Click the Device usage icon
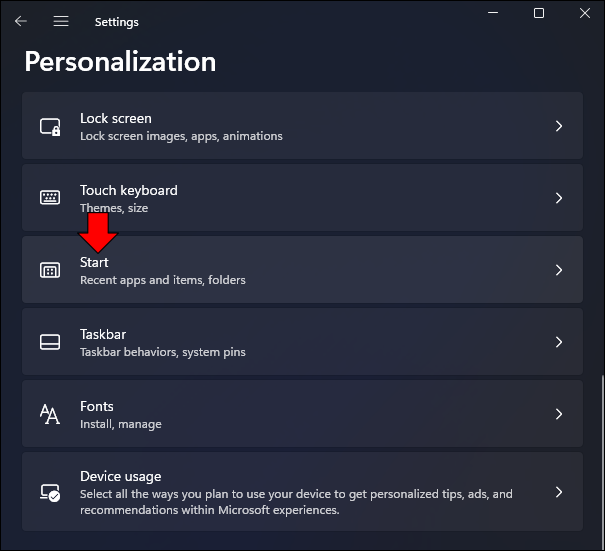 [50, 493]
